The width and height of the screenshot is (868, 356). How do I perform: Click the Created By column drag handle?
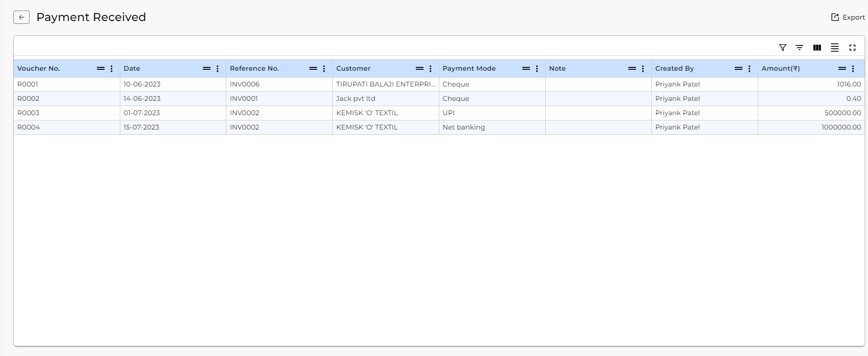[739, 68]
